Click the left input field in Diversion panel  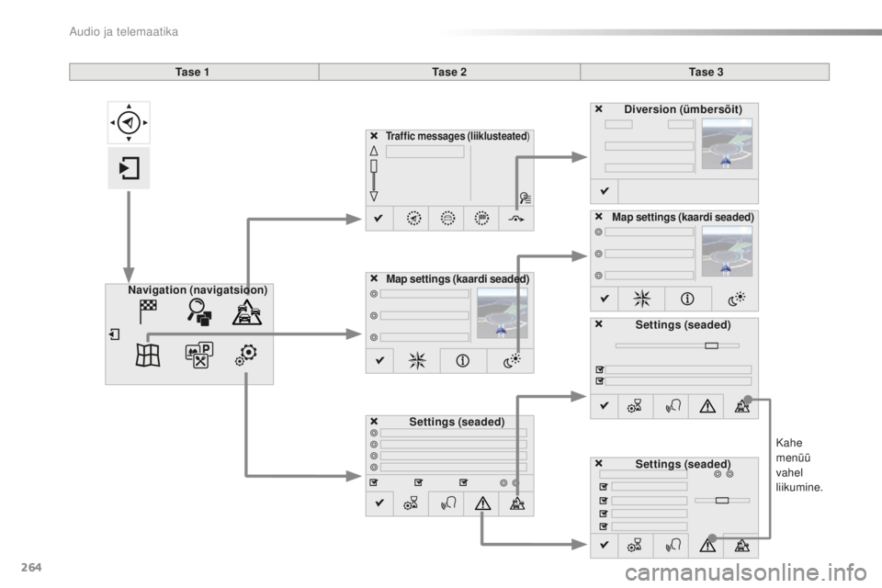tap(618, 124)
